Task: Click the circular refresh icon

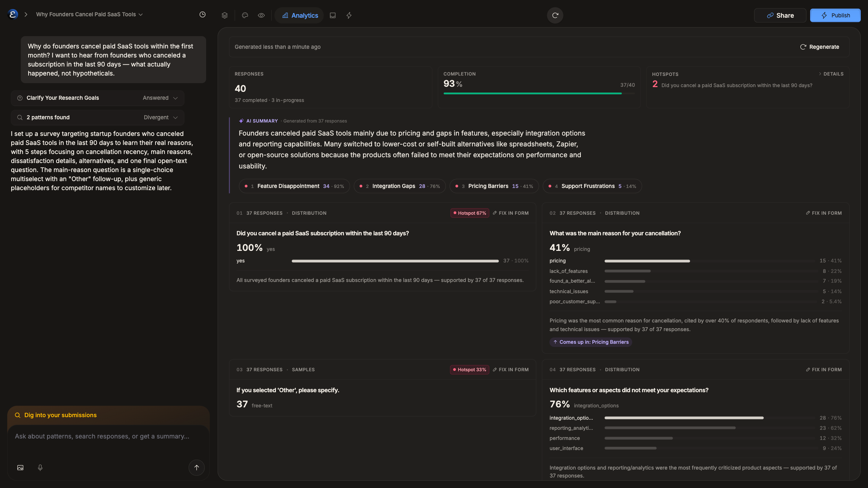Action: [x=555, y=15]
